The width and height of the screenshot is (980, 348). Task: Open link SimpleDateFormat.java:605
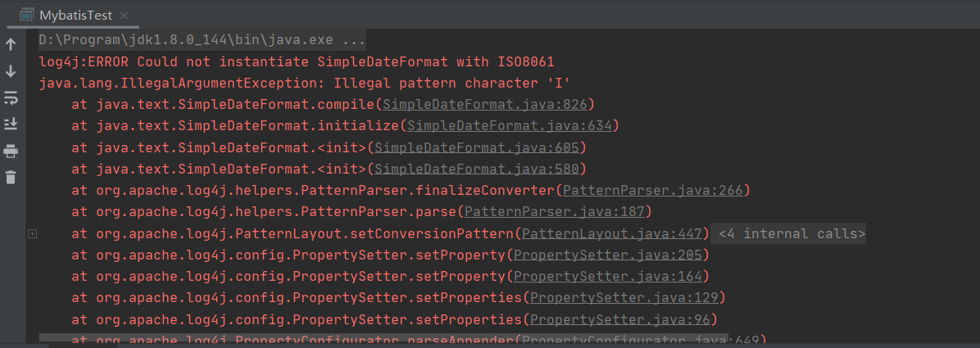pos(477,147)
